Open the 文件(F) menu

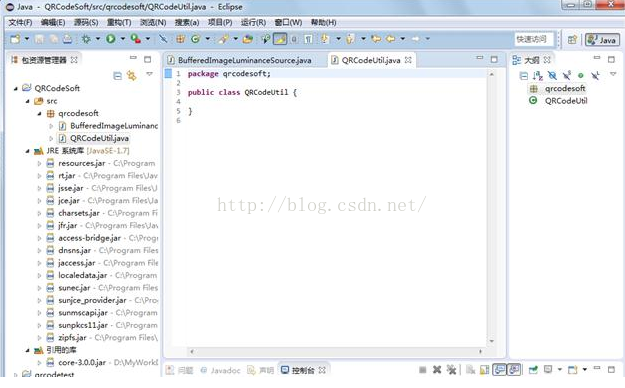[x=20, y=22]
